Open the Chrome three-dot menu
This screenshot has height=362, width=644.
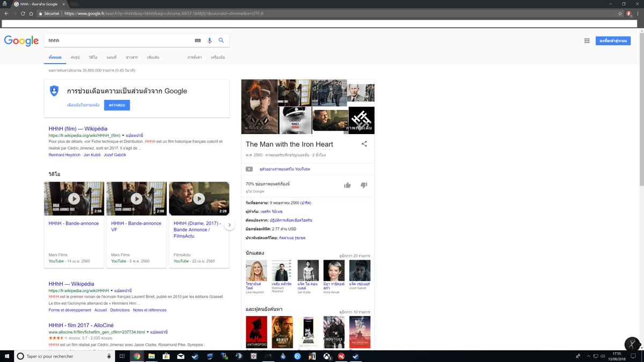coord(638,13)
